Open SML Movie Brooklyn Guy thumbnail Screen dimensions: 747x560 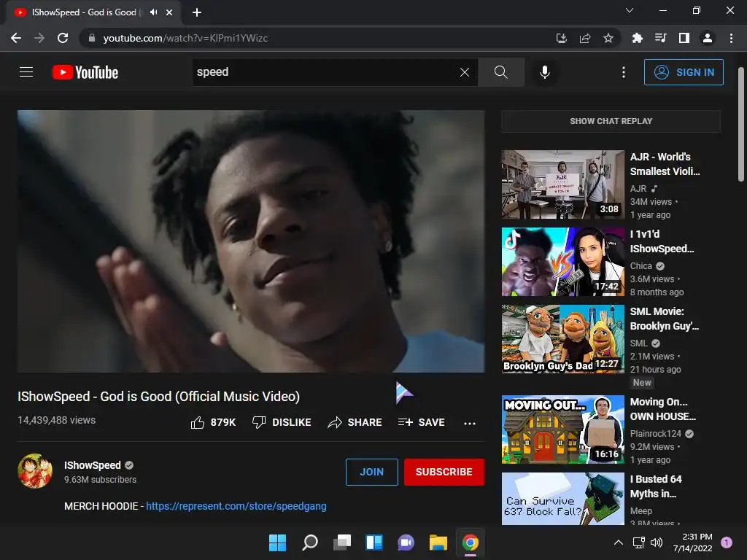coord(562,338)
